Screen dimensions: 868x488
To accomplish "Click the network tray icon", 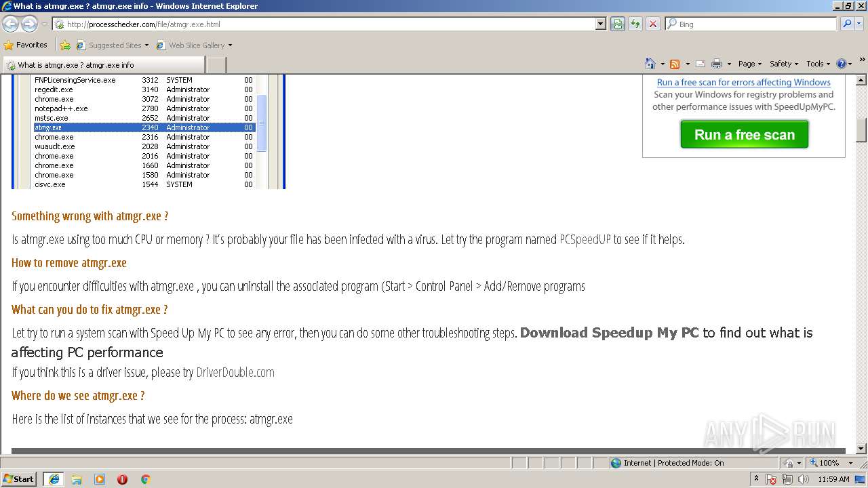I will point(787,479).
